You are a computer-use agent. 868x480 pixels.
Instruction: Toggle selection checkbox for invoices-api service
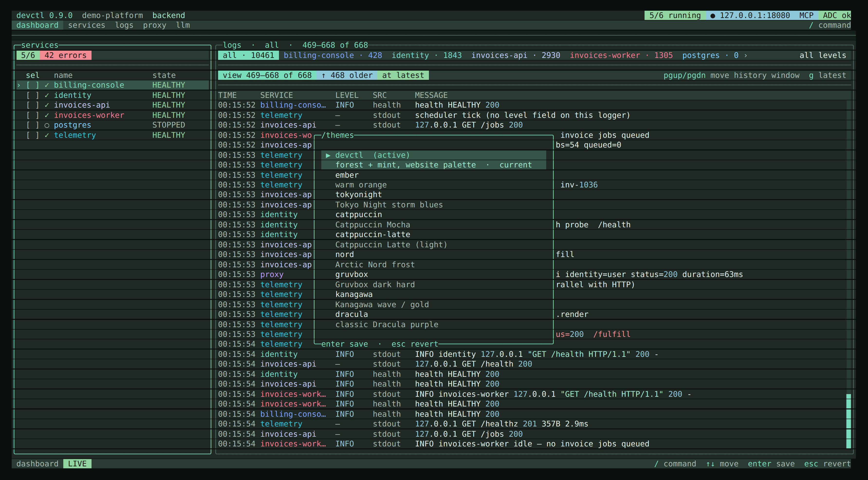[33, 105]
